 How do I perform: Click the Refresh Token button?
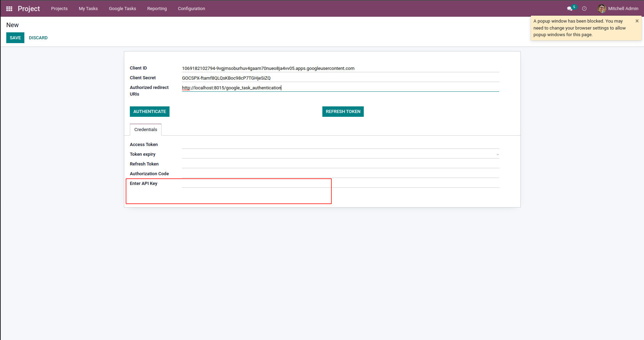[343, 112]
